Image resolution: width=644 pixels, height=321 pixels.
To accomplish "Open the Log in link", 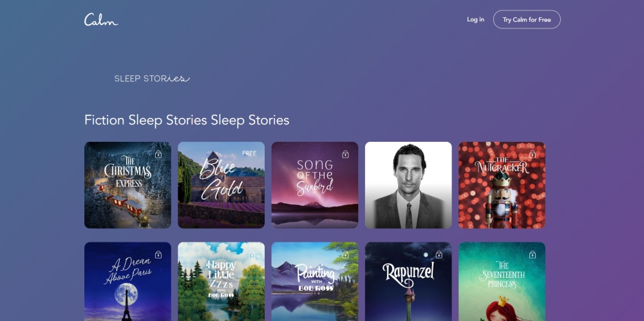I will coord(475,19).
